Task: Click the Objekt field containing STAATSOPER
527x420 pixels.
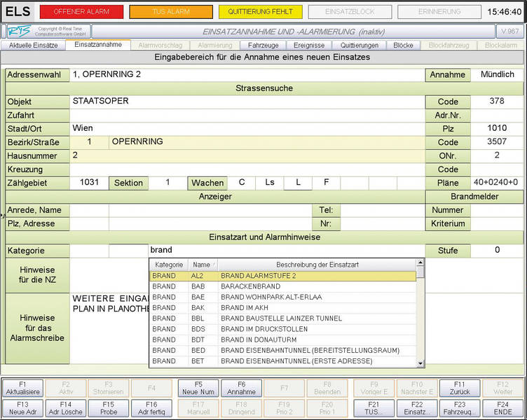Action: point(245,101)
